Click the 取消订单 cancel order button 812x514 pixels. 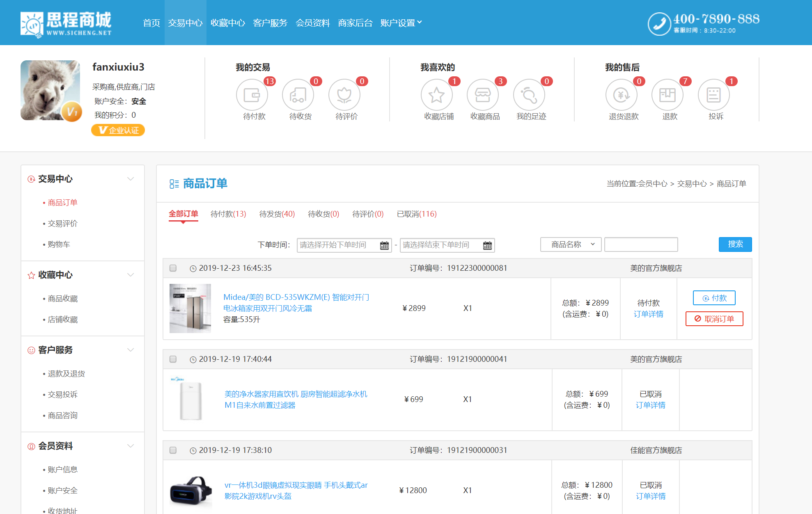(x=714, y=319)
